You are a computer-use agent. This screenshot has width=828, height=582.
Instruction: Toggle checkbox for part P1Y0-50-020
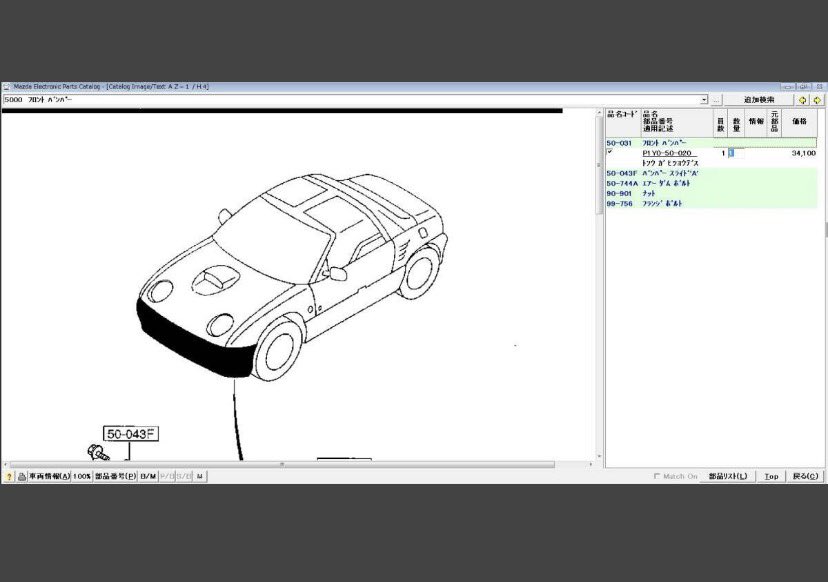click(610, 152)
